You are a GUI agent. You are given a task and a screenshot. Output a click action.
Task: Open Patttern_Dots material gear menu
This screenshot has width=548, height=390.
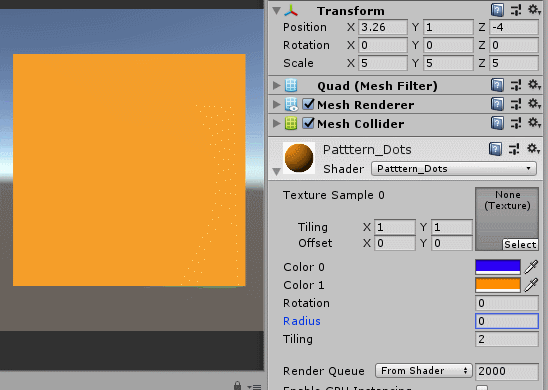(533, 149)
